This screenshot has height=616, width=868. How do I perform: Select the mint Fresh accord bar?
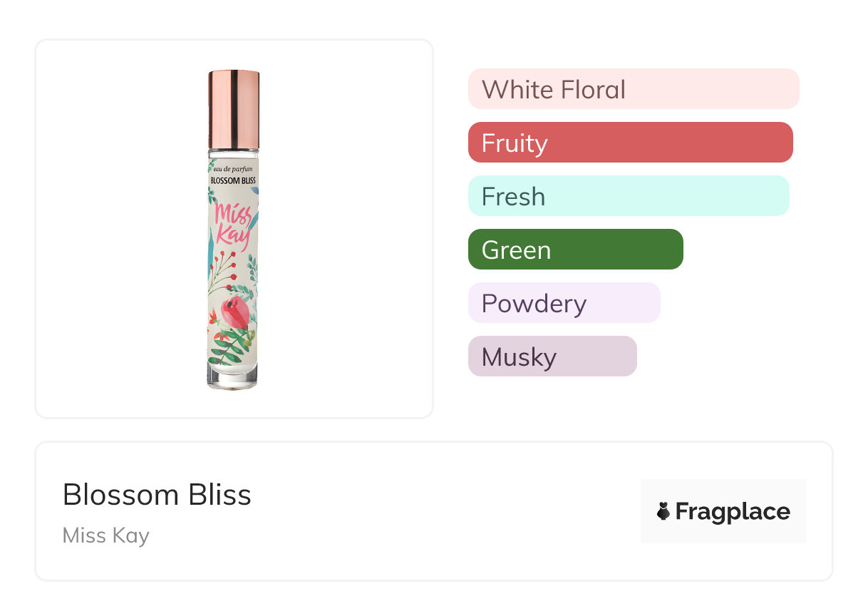628,196
